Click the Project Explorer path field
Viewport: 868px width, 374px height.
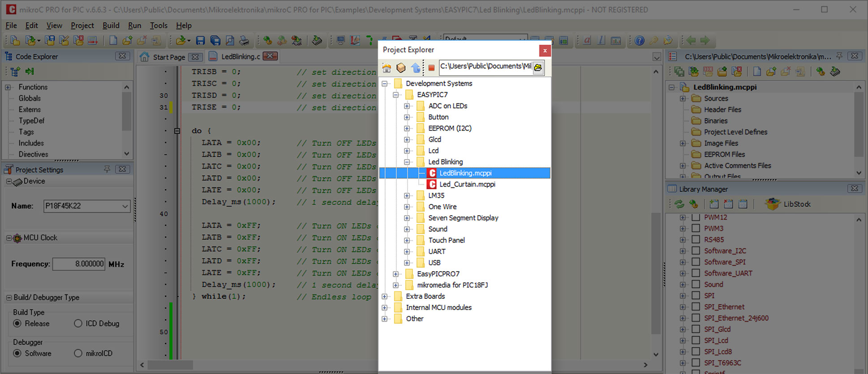tap(486, 68)
